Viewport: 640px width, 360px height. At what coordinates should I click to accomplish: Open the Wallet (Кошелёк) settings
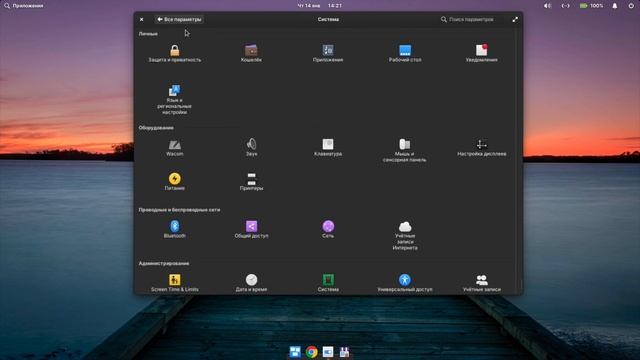251,53
